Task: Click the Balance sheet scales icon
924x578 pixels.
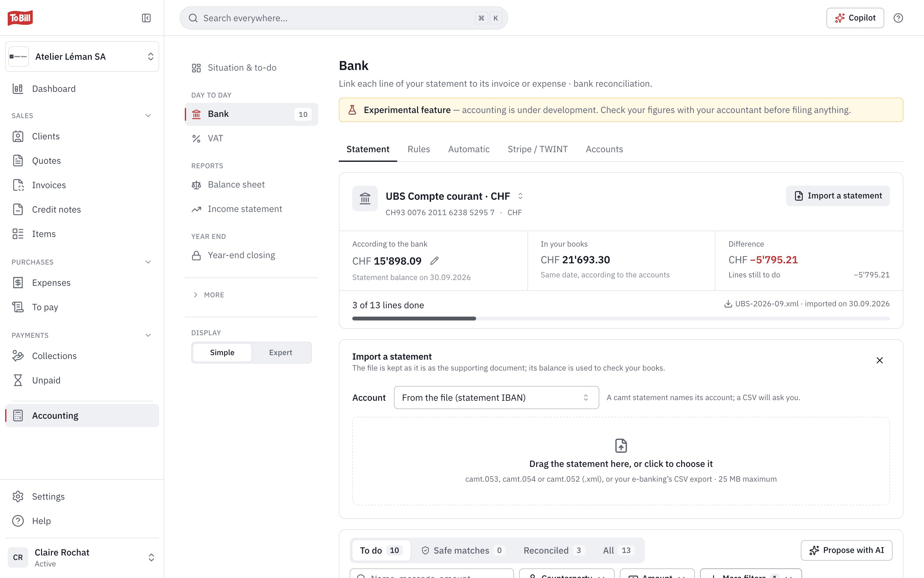Action: point(196,185)
